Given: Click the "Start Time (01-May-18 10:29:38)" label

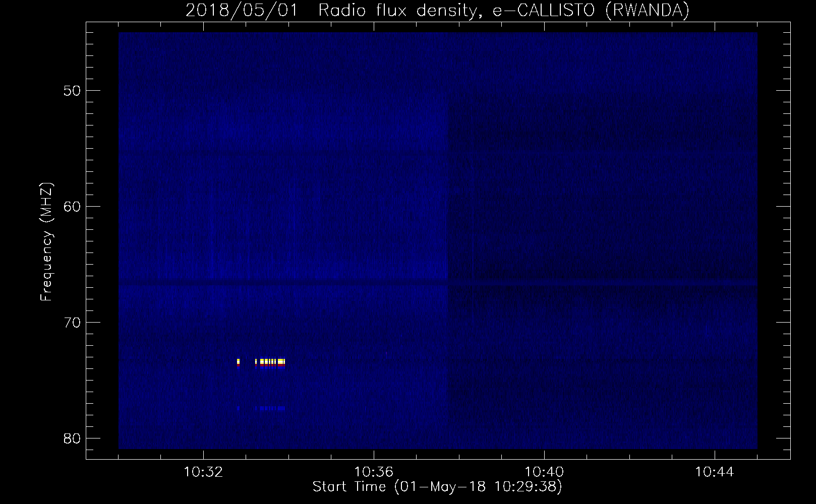Looking at the screenshot, I should tap(437, 487).
